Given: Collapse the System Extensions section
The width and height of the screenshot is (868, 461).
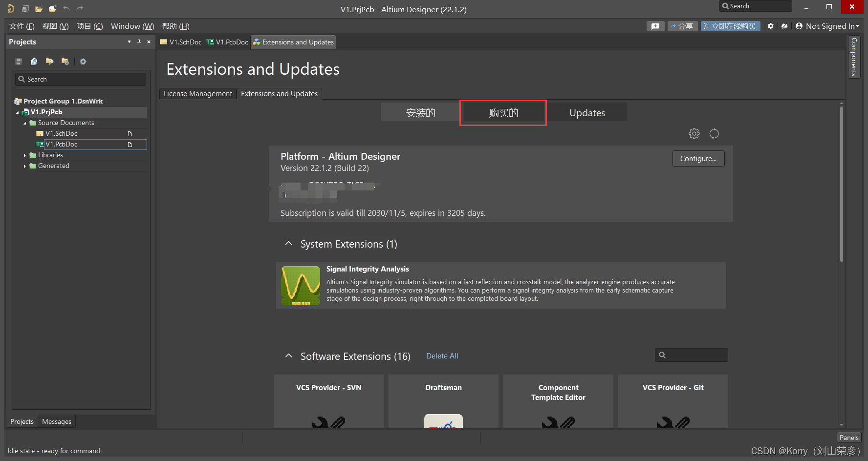Looking at the screenshot, I should [288, 243].
